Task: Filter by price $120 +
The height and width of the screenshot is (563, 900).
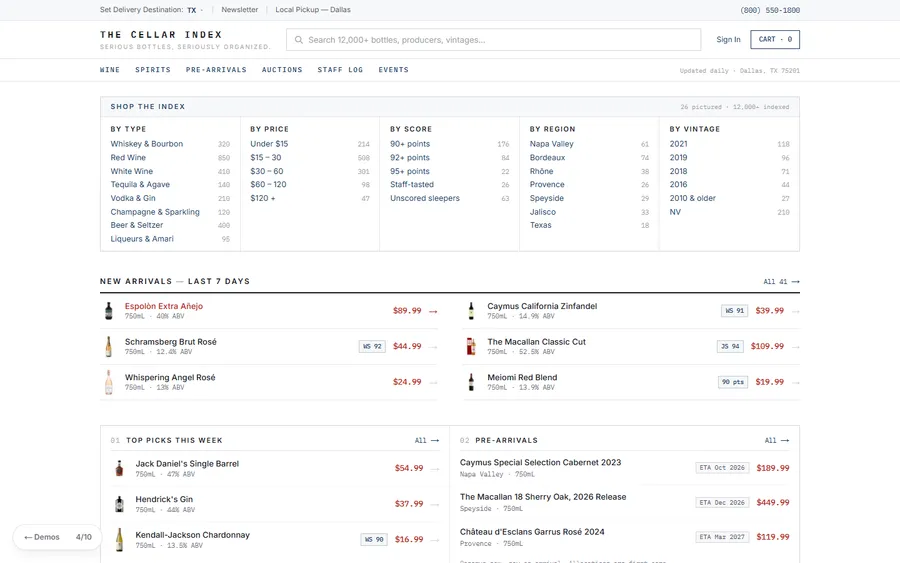Action: coord(262,199)
